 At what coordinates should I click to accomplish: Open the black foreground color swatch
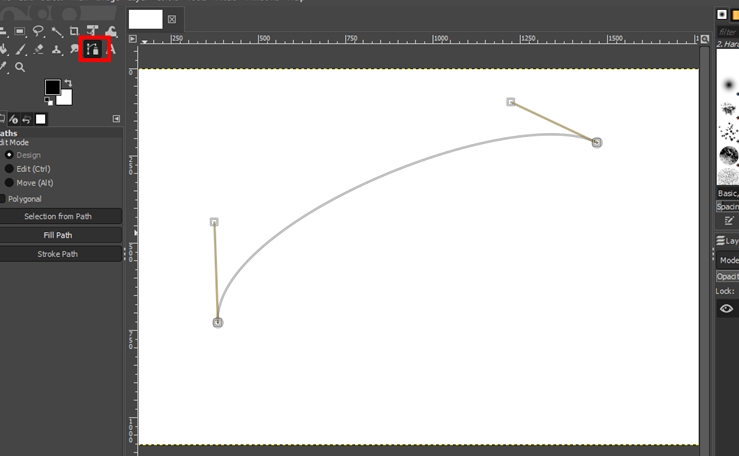point(52,88)
